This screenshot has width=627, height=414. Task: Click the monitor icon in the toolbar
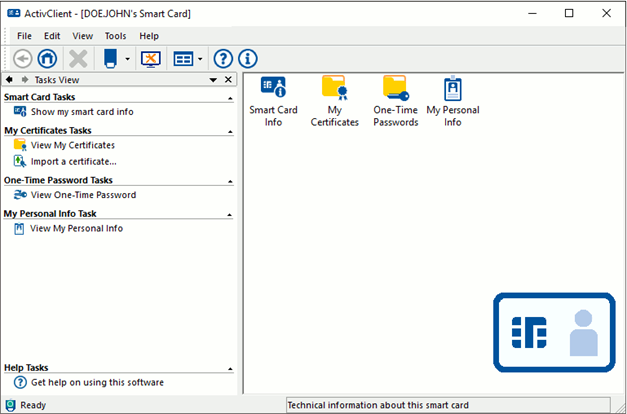150,59
